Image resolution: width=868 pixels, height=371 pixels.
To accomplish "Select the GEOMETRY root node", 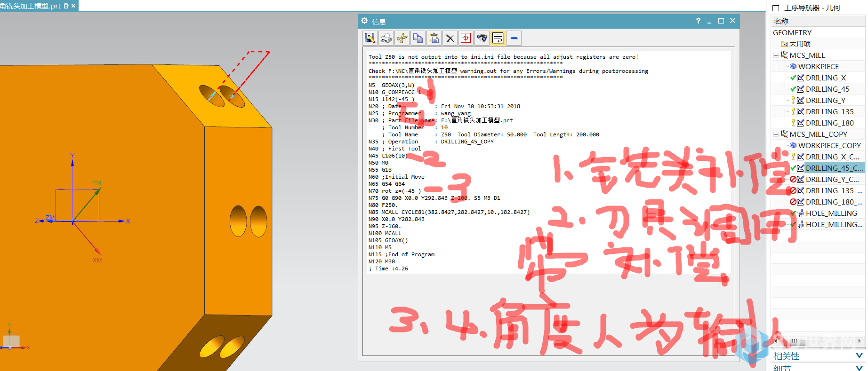I will tap(792, 32).
